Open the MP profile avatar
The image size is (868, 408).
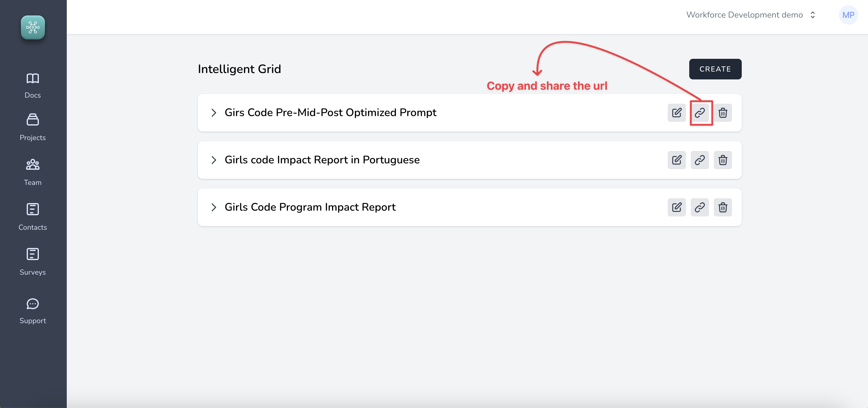coord(849,15)
